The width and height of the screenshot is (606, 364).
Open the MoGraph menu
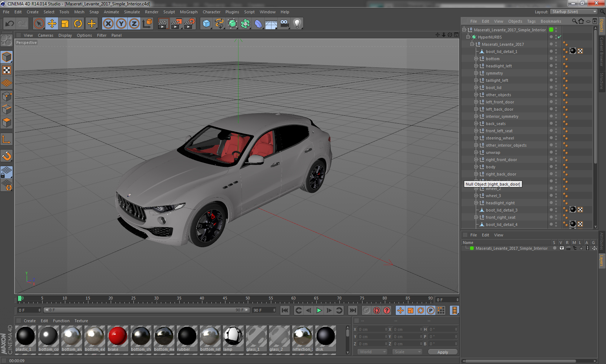pyautogui.click(x=189, y=12)
